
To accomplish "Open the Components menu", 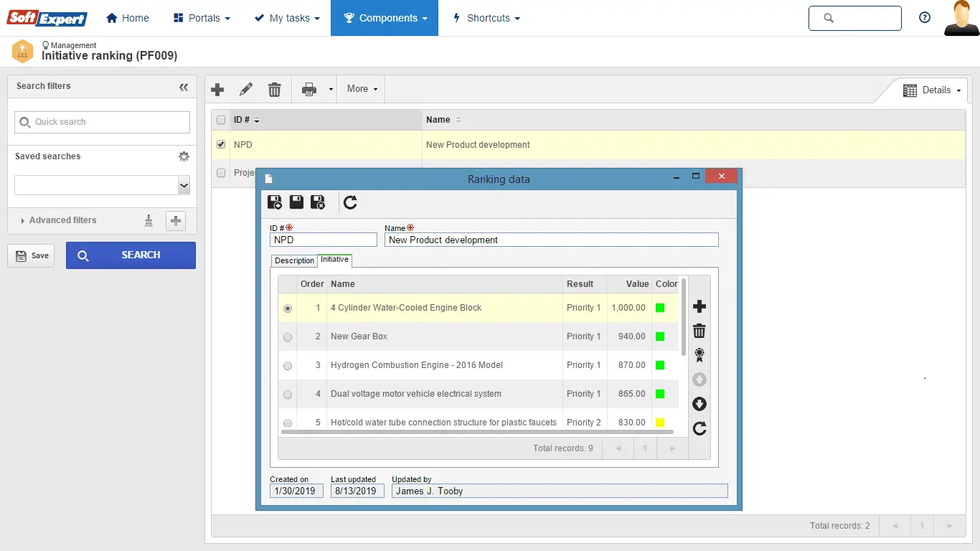I will click(x=385, y=18).
